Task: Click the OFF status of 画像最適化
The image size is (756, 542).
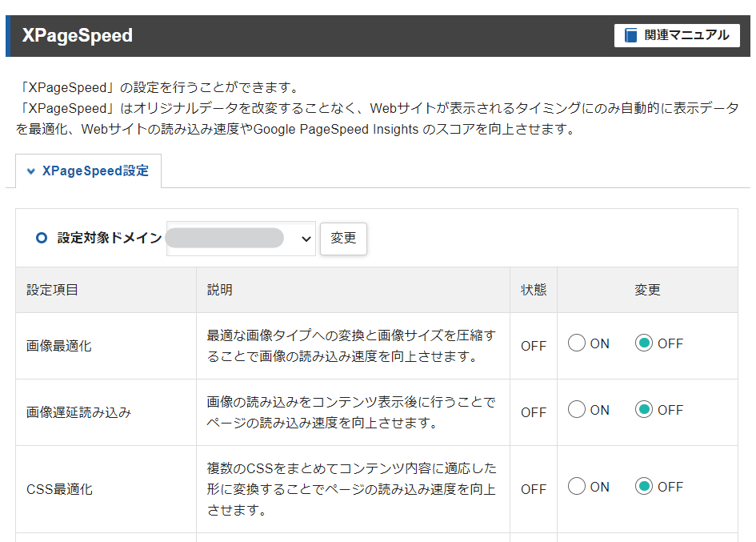Action: coord(534,346)
